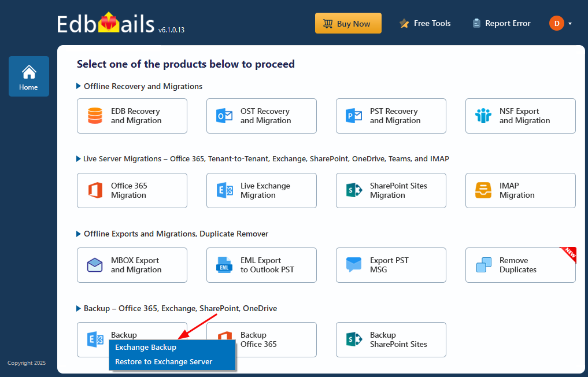Image resolution: width=588 pixels, height=377 pixels.
Task: Open Report Error link
Action: coord(502,23)
